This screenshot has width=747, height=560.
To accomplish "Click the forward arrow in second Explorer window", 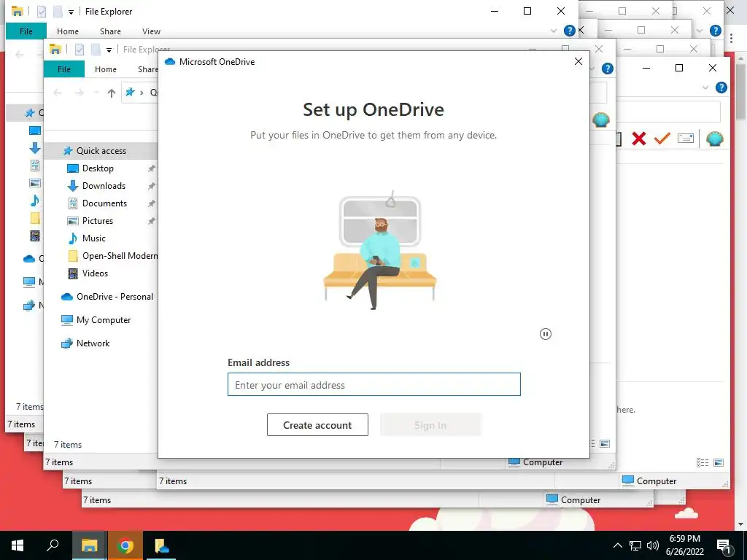I will [x=79, y=93].
